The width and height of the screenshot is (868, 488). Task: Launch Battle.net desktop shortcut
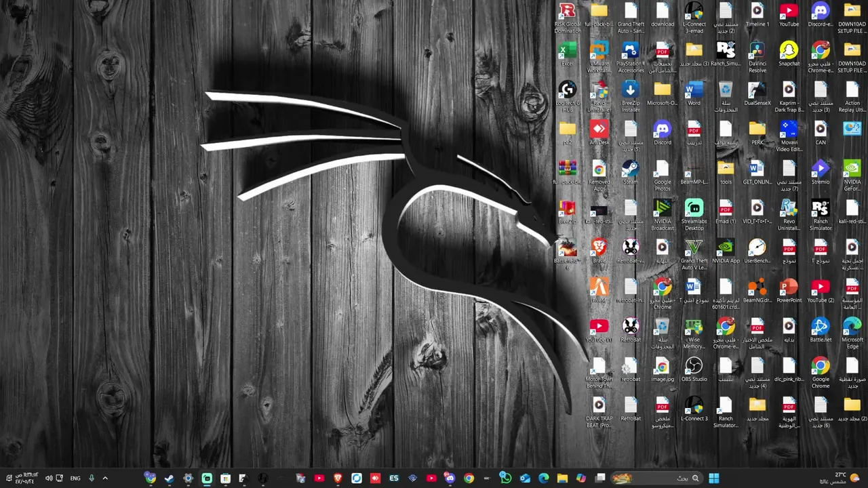821,329
